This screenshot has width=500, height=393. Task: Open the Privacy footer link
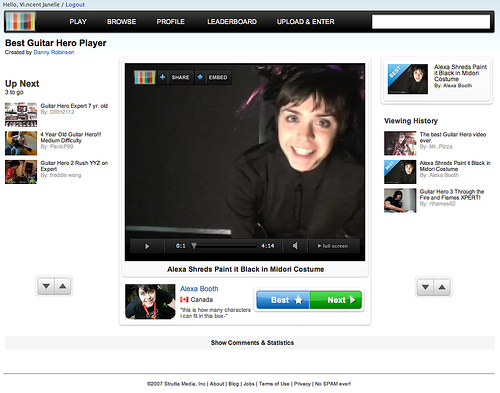302,384
